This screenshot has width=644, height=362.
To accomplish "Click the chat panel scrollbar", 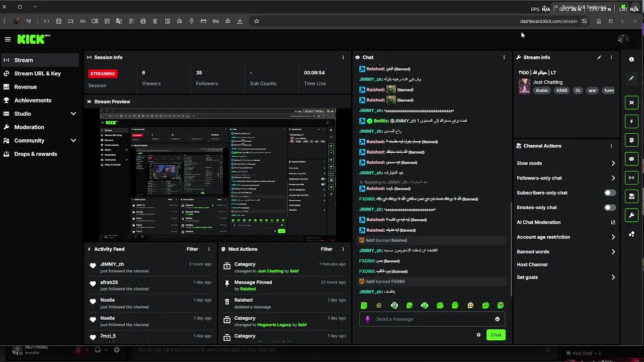I will 511,249.
